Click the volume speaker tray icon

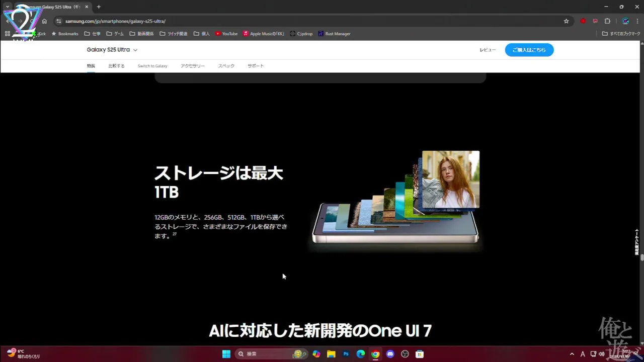602,354
